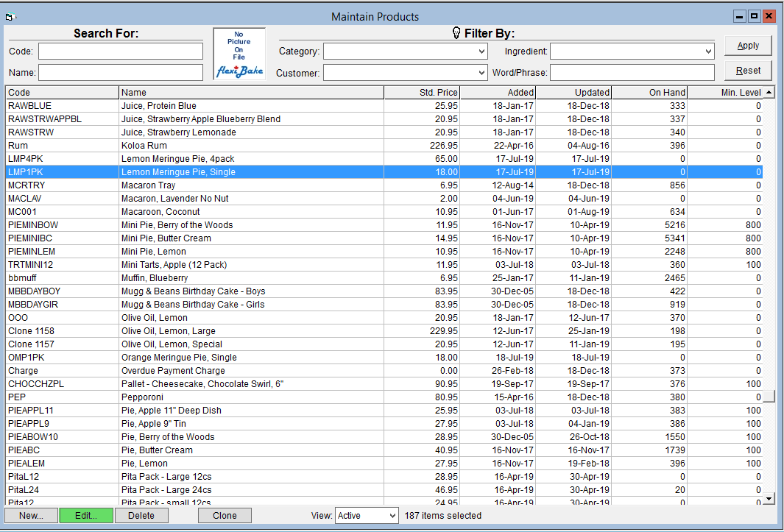Screen dimensions: 784x532
Task: Select the PIEMINIBC row
Action: 384,238
